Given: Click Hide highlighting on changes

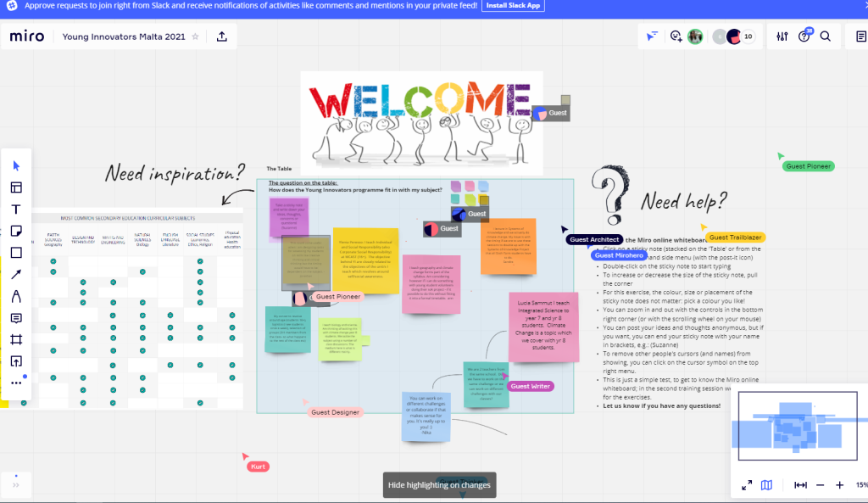Looking at the screenshot, I should [439, 485].
